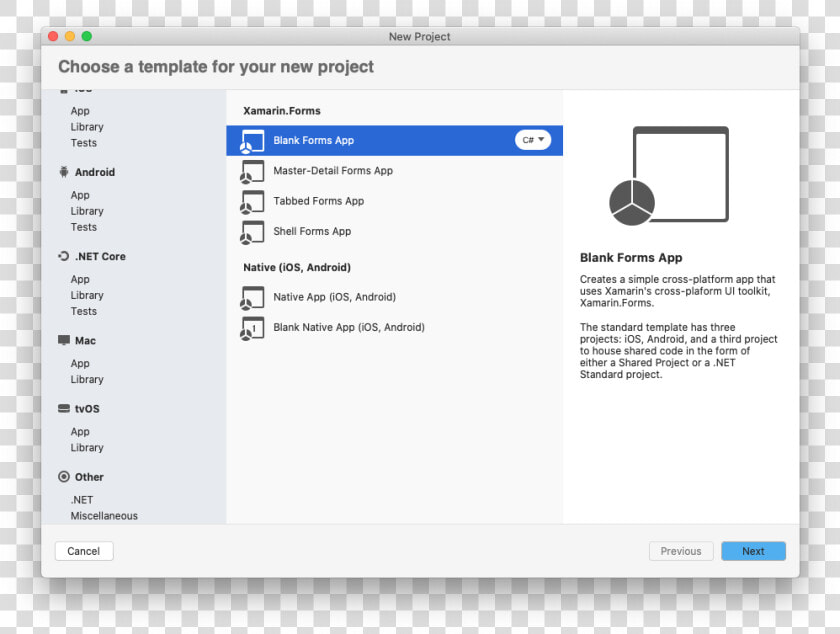Proceed with the Next button

click(753, 551)
